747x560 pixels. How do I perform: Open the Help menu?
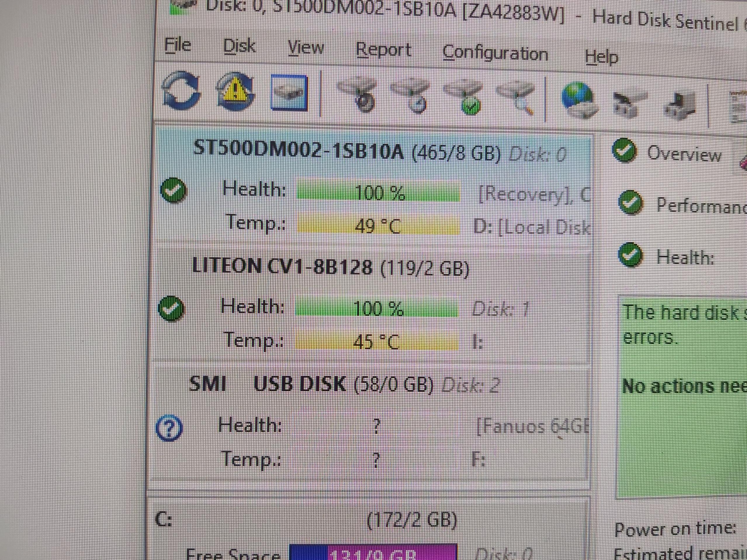click(601, 56)
